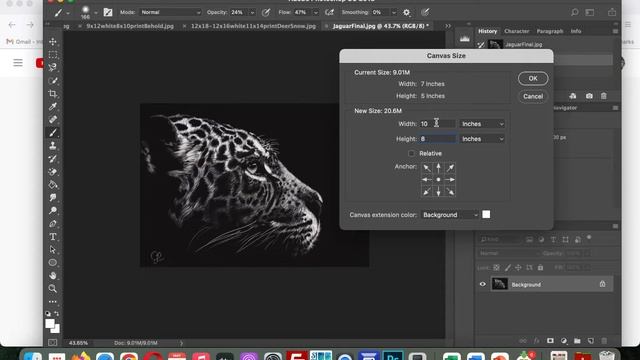
Task: Select the Type tool
Action: 53,237
